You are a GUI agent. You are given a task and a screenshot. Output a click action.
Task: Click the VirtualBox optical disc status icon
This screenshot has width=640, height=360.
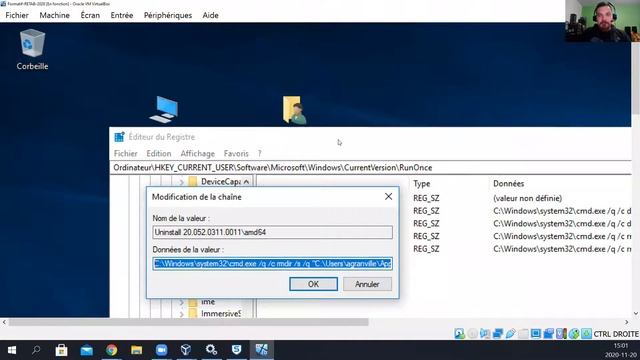[472, 333]
